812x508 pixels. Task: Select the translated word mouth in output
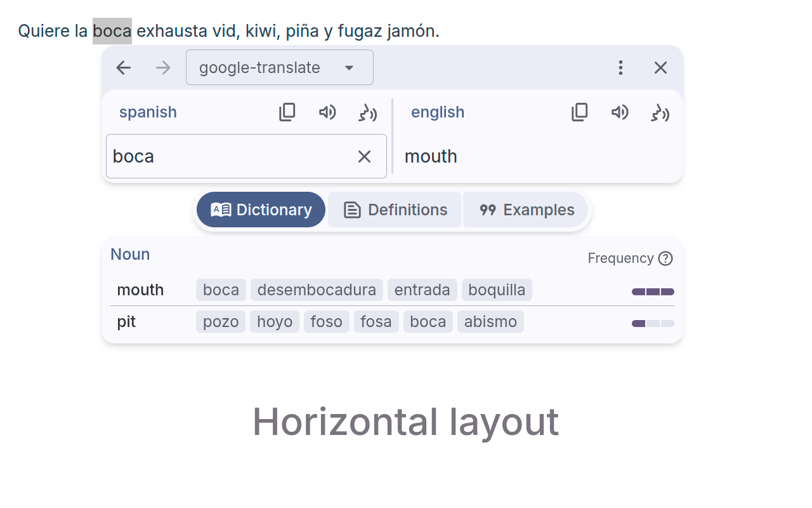pyautogui.click(x=431, y=156)
